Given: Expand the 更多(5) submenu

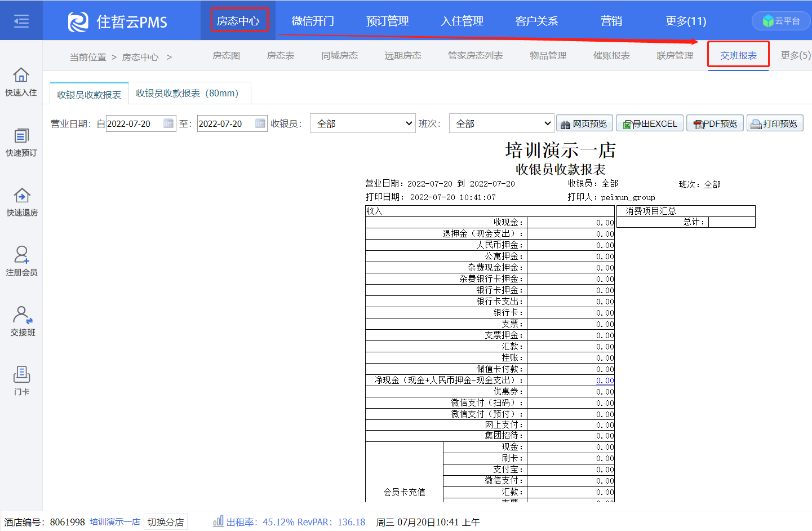Looking at the screenshot, I should 795,55.
